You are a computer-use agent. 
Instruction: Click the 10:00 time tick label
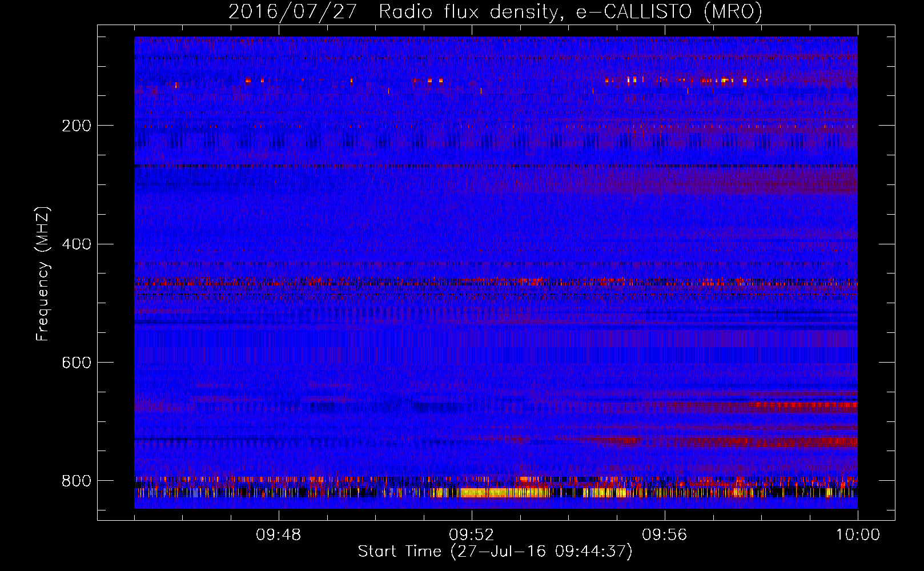tap(858, 535)
